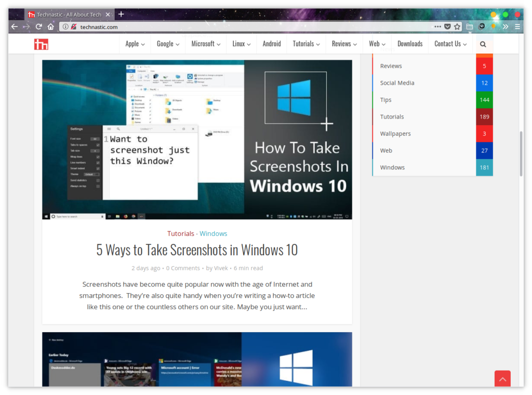Image resolution: width=532 pixels, height=395 pixels.
Task: Reload the current page
Action: [x=38, y=26]
